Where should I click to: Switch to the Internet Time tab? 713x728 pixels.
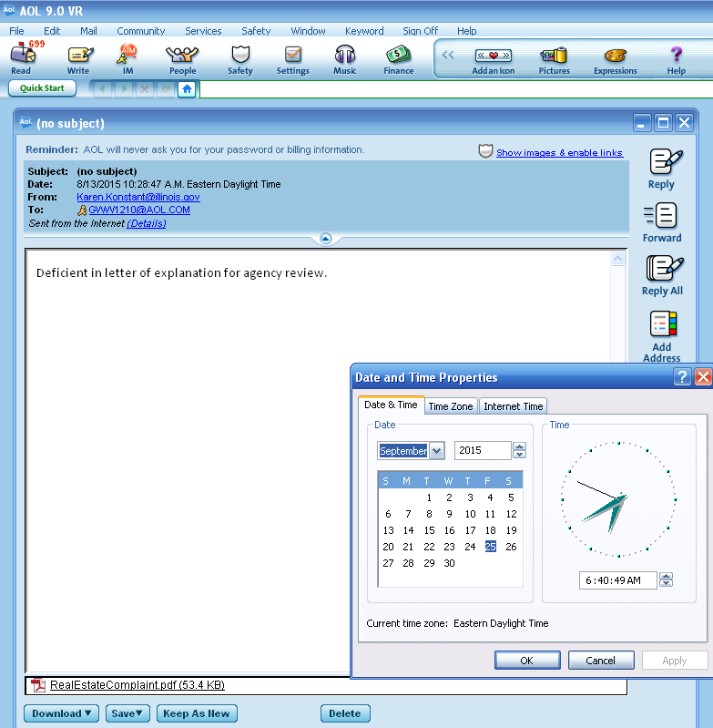tap(513, 406)
